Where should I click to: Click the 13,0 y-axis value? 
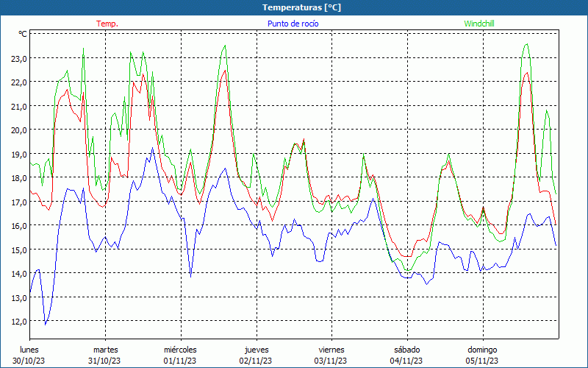click(x=19, y=298)
